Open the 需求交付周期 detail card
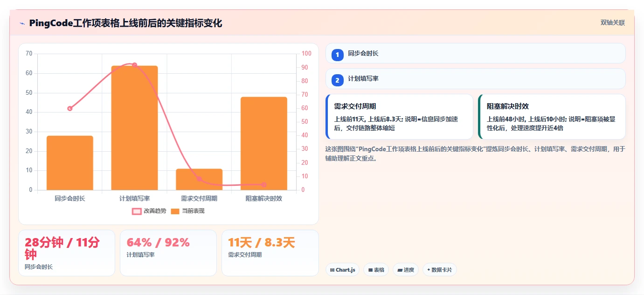The height and width of the screenshot is (295, 644). pos(400,117)
